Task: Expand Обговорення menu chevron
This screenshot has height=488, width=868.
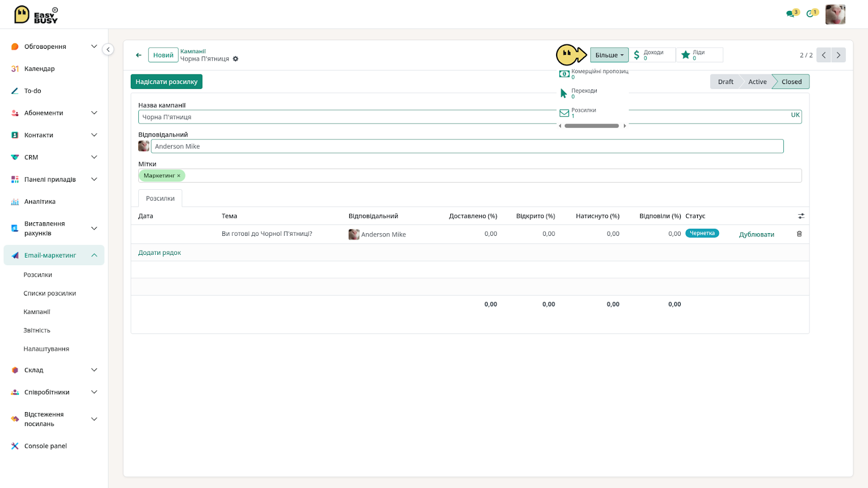Action: pos(94,47)
